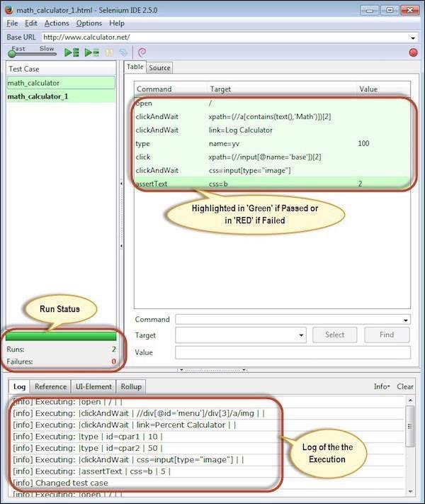Click the apply rollup rules swirl icon
This screenshot has width=425, height=504.
(x=142, y=52)
